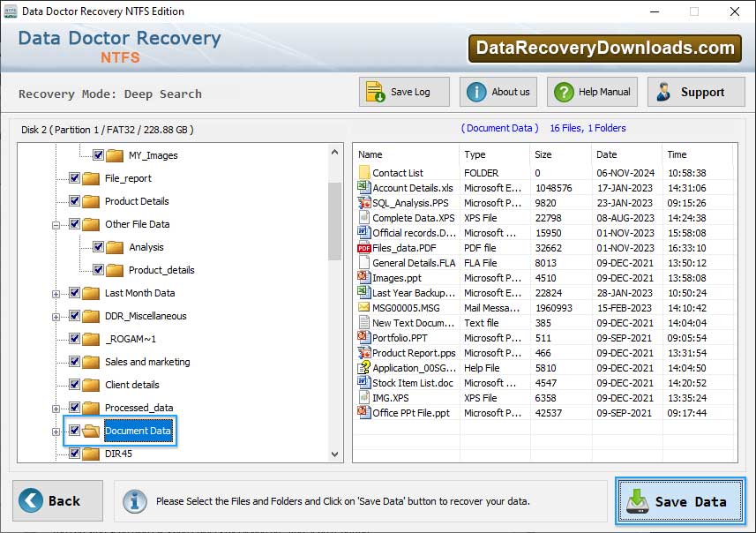The image size is (756, 533).
Task: Click the tree vertical scrollbar thumb
Action: pyautogui.click(x=334, y=221)
